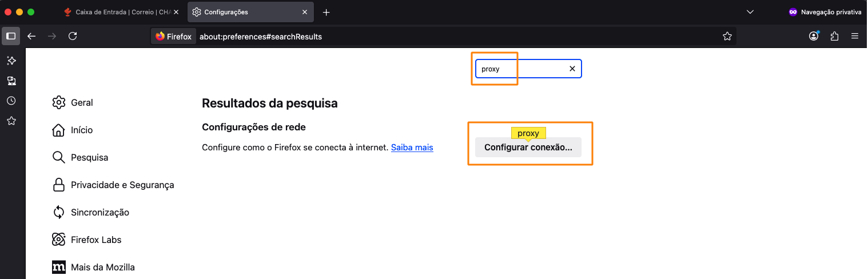
Task: Clear the proxy search text
Action: tap(572, 69)
